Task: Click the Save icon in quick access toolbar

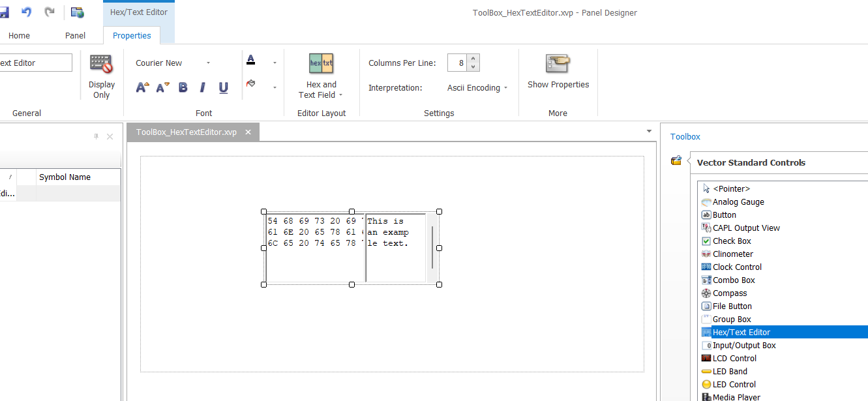Action: 3,12
